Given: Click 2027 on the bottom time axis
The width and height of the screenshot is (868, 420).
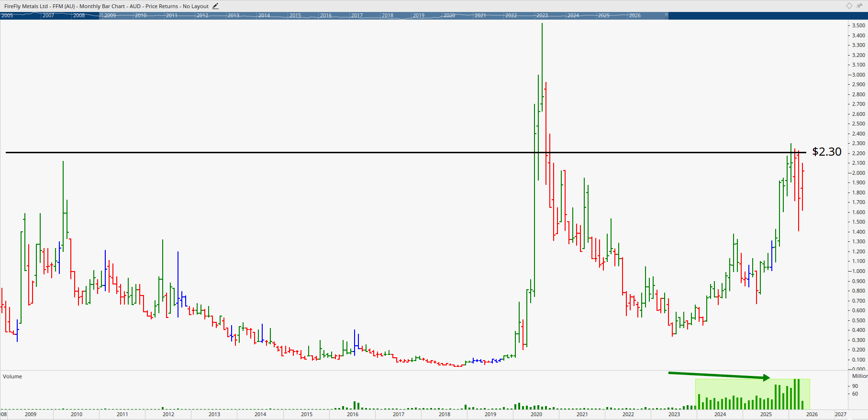Looking at the screenshot, I should (841, 414).
